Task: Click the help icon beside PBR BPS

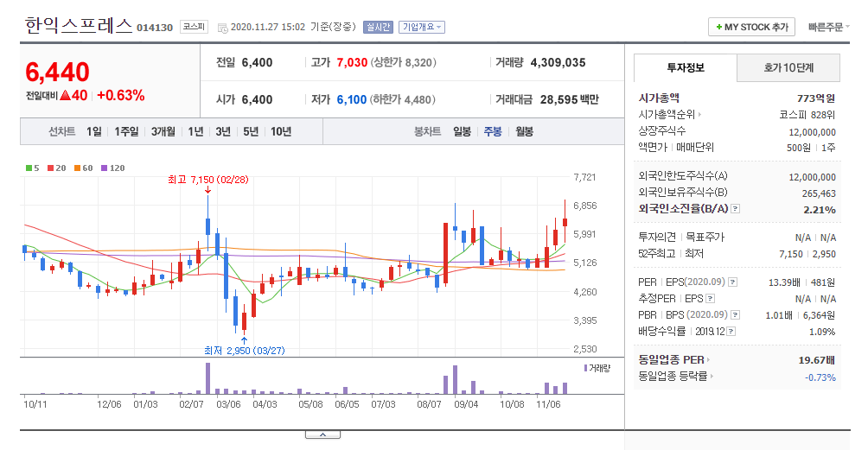Action: click(735, 315)
